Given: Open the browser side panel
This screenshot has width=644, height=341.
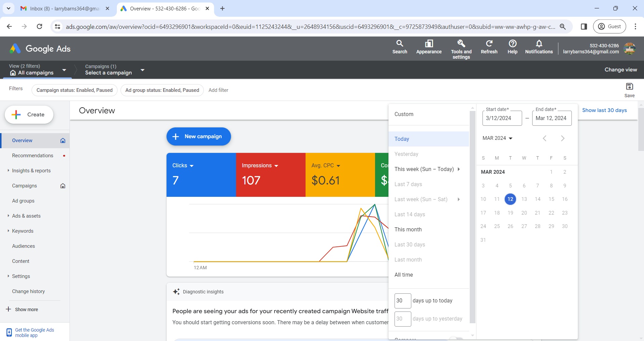Looking at the screenshot, I should pyautogui.click(x=584, y=26).
